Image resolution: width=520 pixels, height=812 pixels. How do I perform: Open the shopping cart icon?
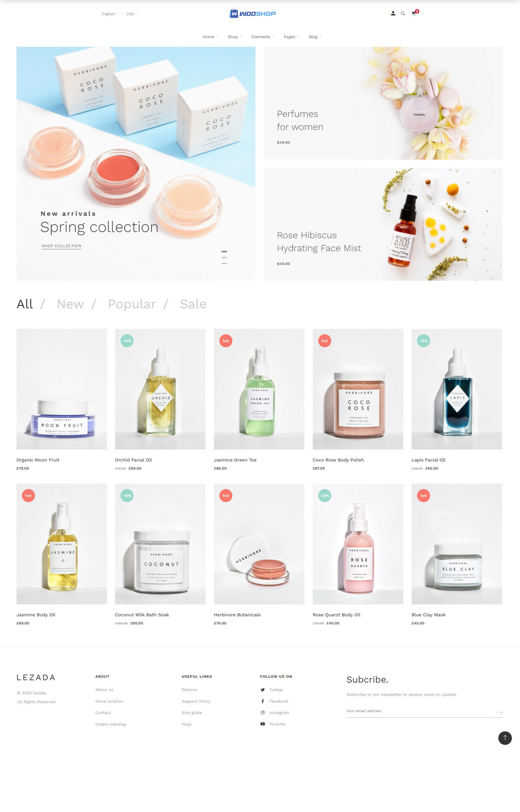point(414,13)
